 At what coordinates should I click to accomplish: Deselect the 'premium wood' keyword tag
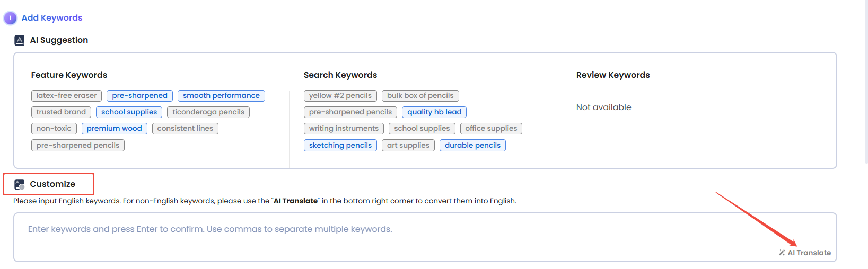pyautogui.click(x=114, y=129)
